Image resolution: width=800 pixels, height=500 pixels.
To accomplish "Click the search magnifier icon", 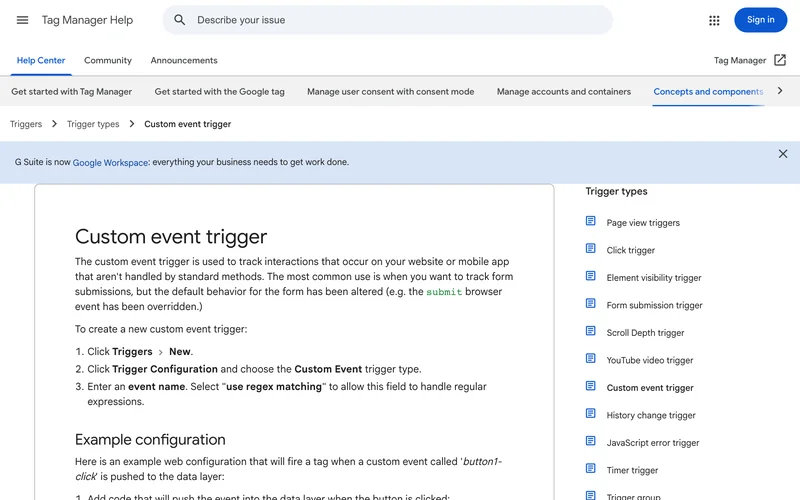I will 179,20.
